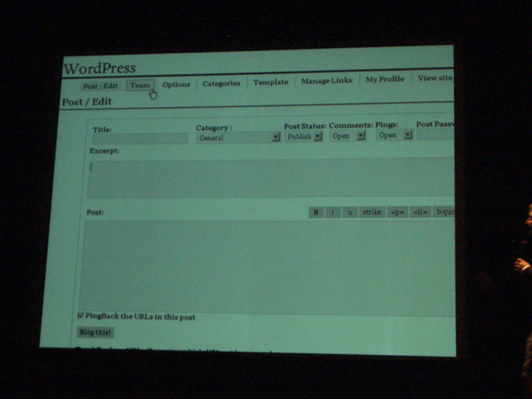This screenshot has height=399, width=532.
Task: Insert list item with <li> button
Action: [421, 212]
